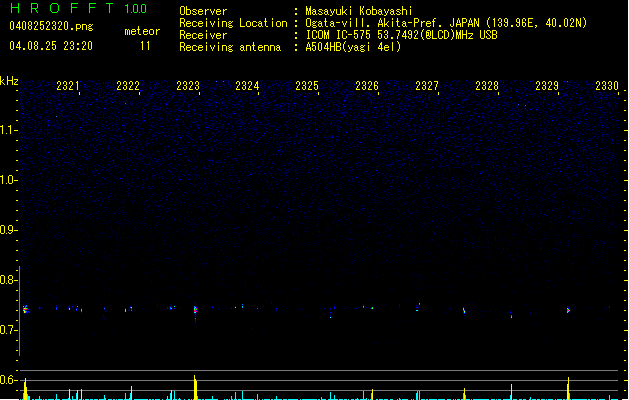The height and width of the screenshot is (400, 629).
Task: Click the 2325 time marker
Action: pyautogui.click(x=307, y=86)
